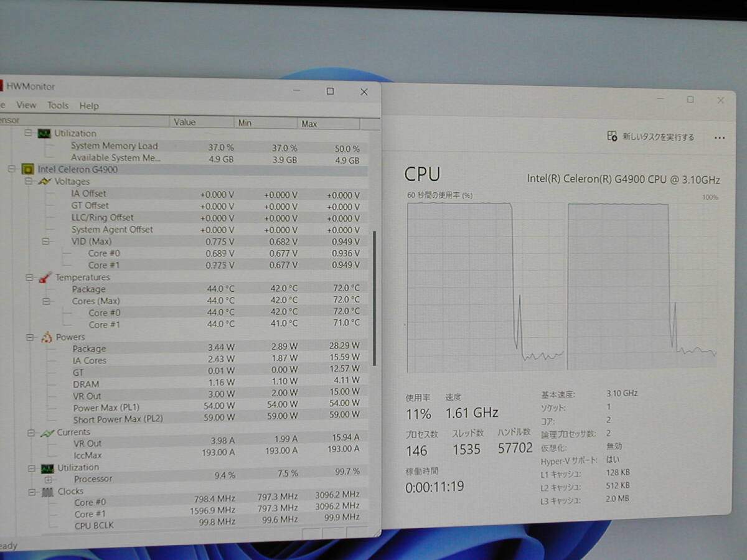Collapse the Powers section
Image resolution: width=747 pixels, height=560 pixels.
29,337
